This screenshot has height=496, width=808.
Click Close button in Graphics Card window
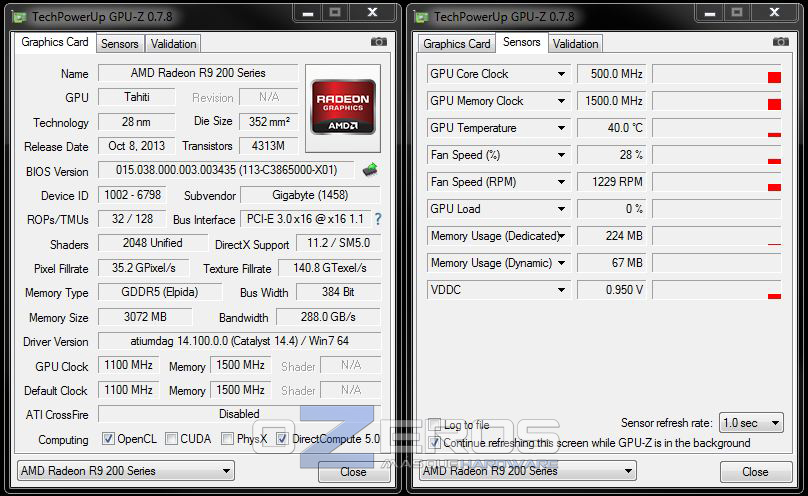point(353,472)
